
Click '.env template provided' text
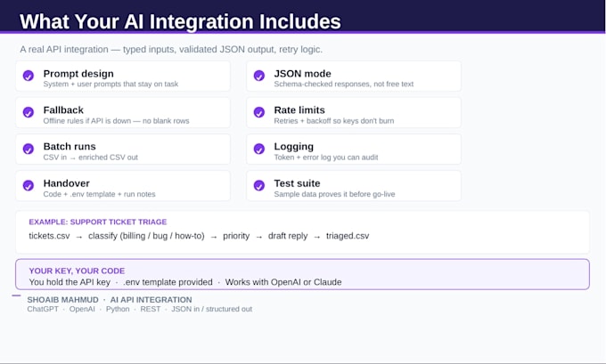click(168, 282)
